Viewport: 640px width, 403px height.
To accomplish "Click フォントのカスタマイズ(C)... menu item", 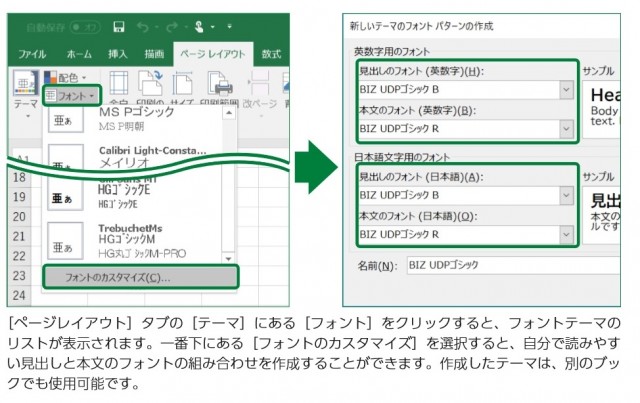I will click(141, 277).
